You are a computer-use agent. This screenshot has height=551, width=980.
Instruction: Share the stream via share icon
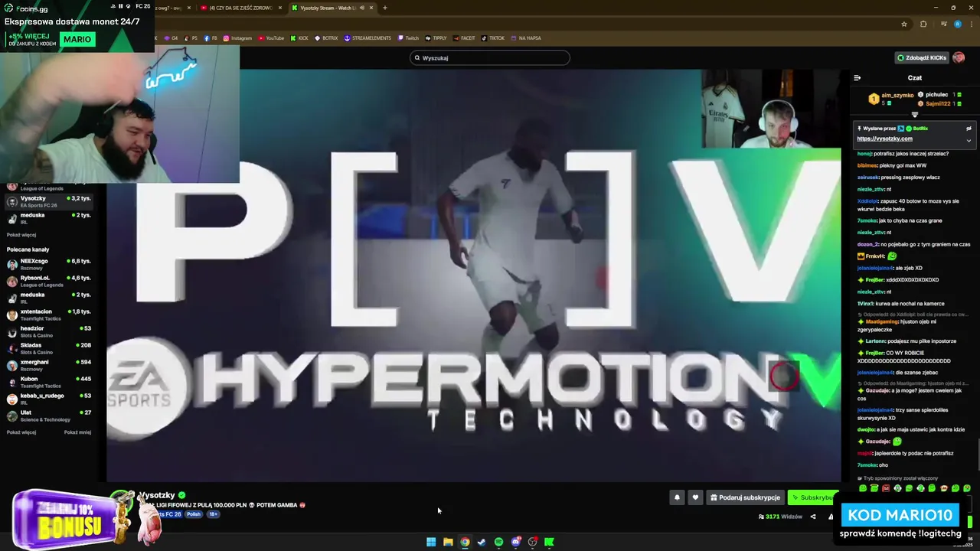(813, 517)
